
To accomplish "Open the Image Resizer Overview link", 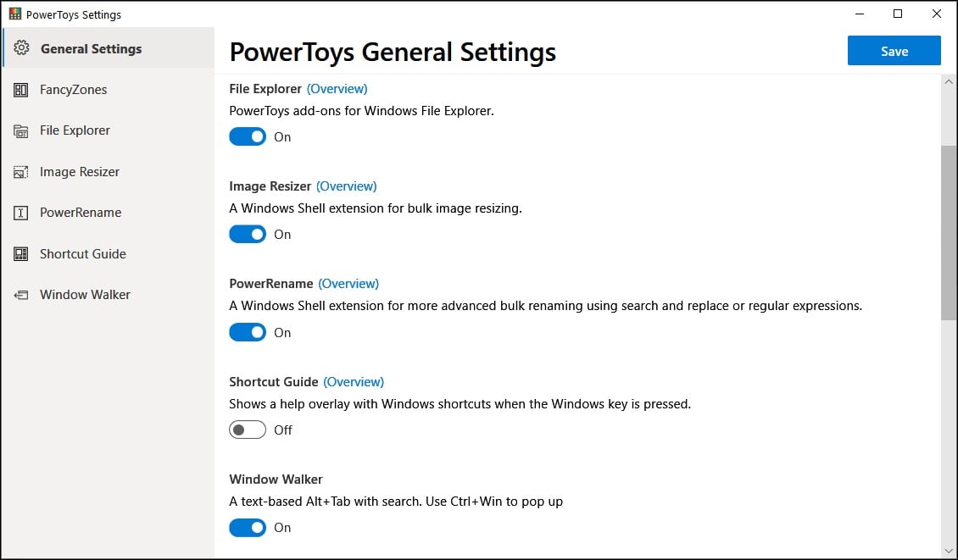I will pos(347,186).
